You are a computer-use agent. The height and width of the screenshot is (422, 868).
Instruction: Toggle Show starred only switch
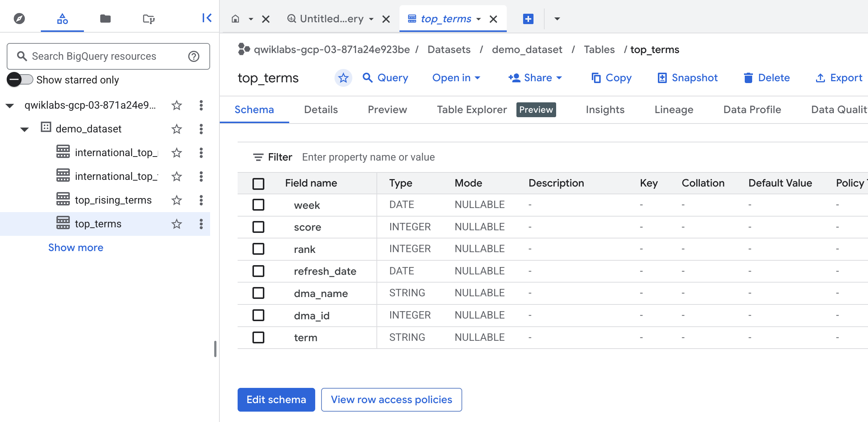pyautogui.click(x=20, y=80)
